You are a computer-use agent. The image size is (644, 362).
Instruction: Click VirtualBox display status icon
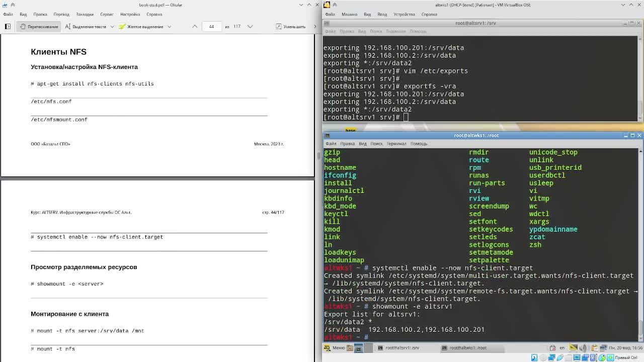(577, 357)
